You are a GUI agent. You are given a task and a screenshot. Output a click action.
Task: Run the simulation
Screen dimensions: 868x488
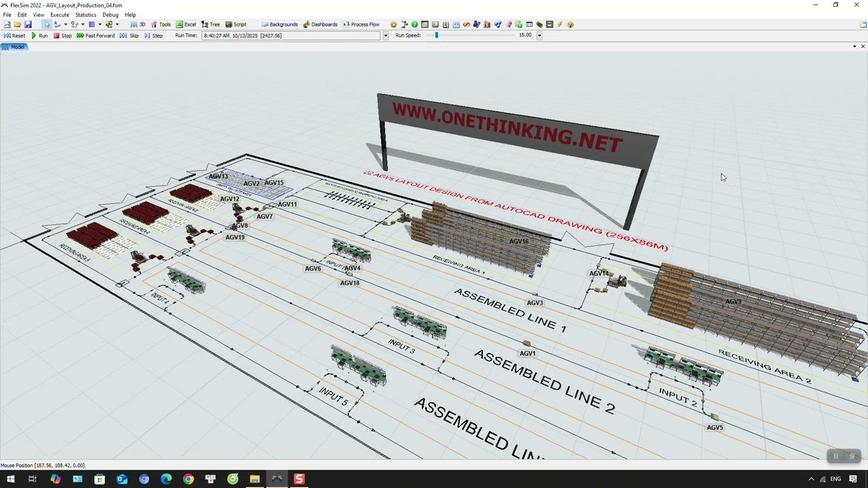39,35
